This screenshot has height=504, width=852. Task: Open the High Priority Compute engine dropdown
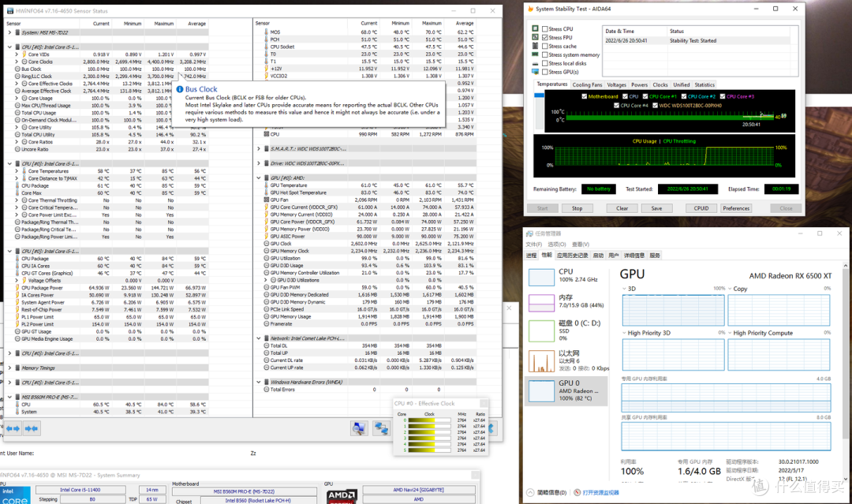pyautogui.click(x=730, y=333)
